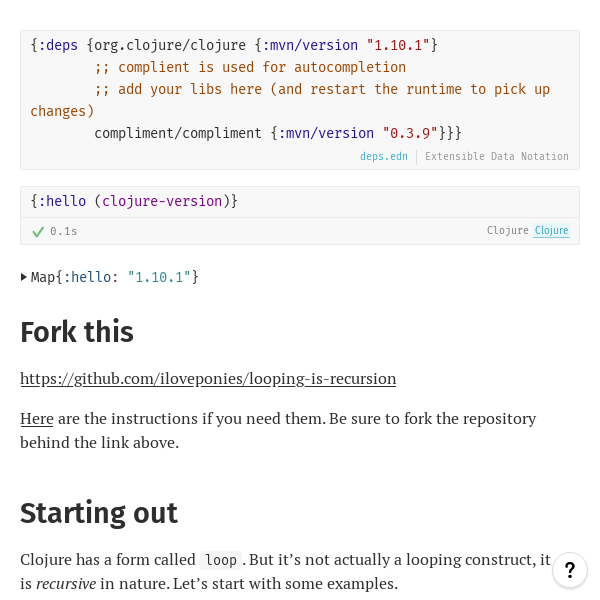The image size is (600, 600).
Task: Click the gray Clojure language label
Action: (507, 231)
